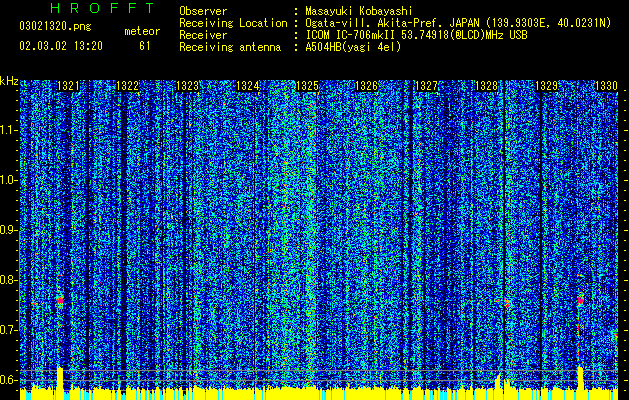
Task: Select the 1329 time marker
Action: [x=546, y=86]
